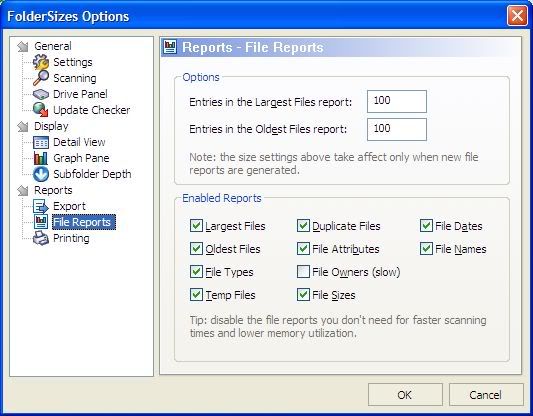Disable the Duplicate Files report

click(x=303, y=226)
